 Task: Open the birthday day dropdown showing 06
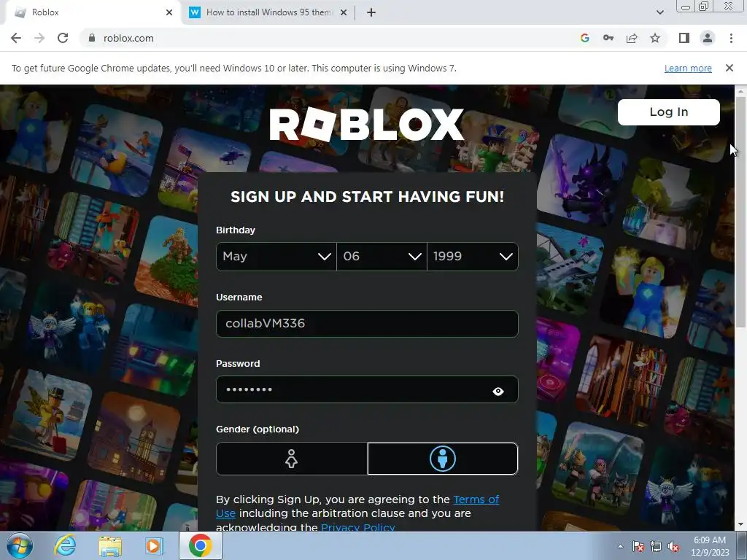382,257
